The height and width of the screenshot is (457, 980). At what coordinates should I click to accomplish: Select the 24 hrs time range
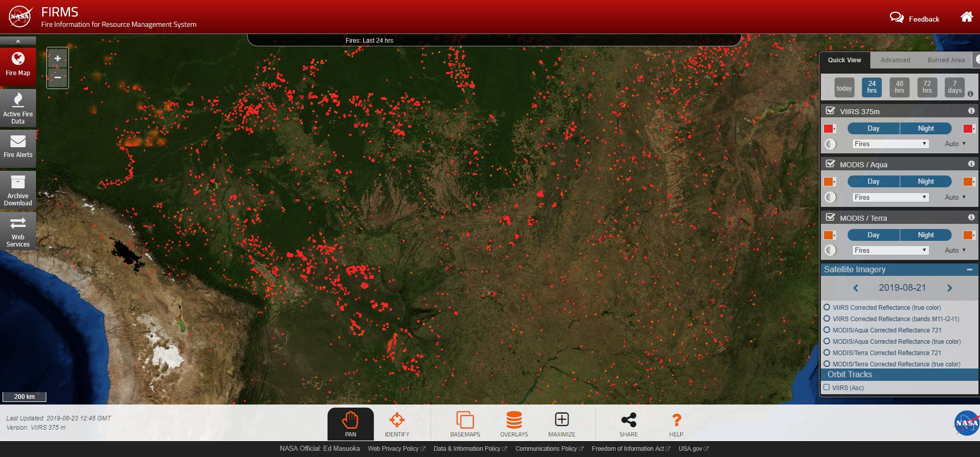pos(872,87)
